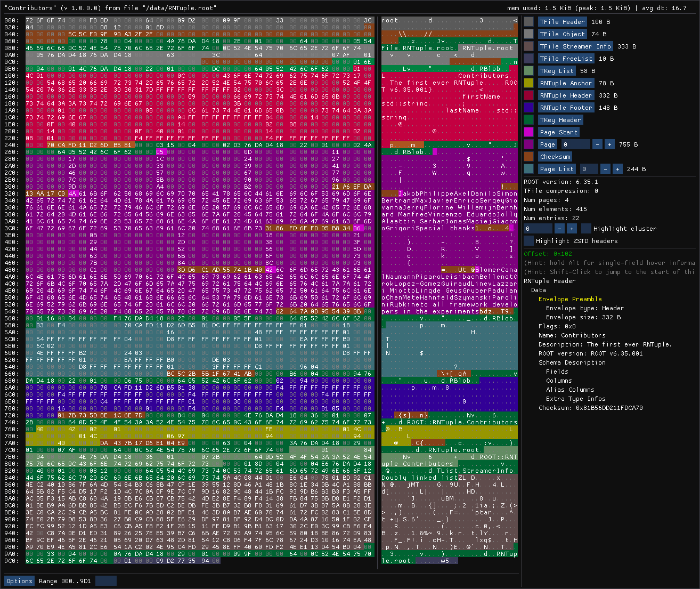Image resolution: width=700 pixels, height=589 pixels.
Task: Open the red RNTuple Header color swatch
Action: point(528,95)
